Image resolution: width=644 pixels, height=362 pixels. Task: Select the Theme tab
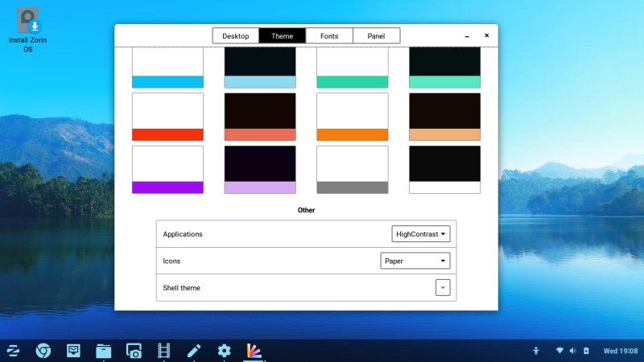click(x=283, y=35)
